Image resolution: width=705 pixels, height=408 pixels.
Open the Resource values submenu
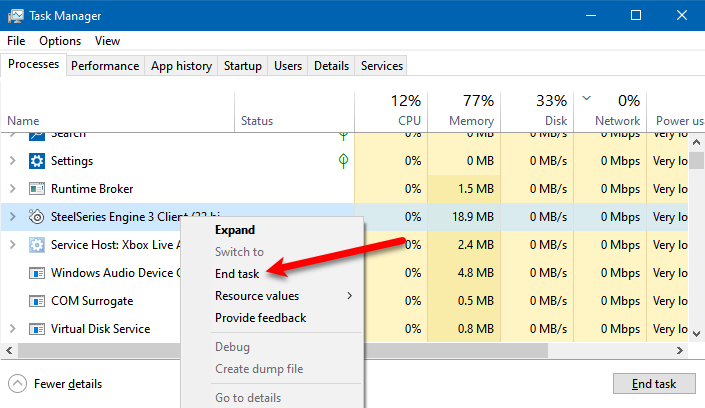(x=257, y=296)
